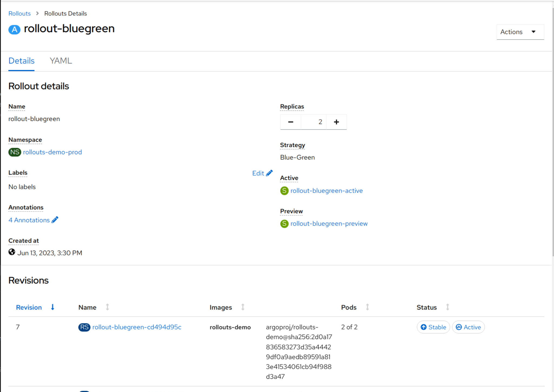Select the Details tab
Viewport: 554px width, 392px height.
click(21, 61)
